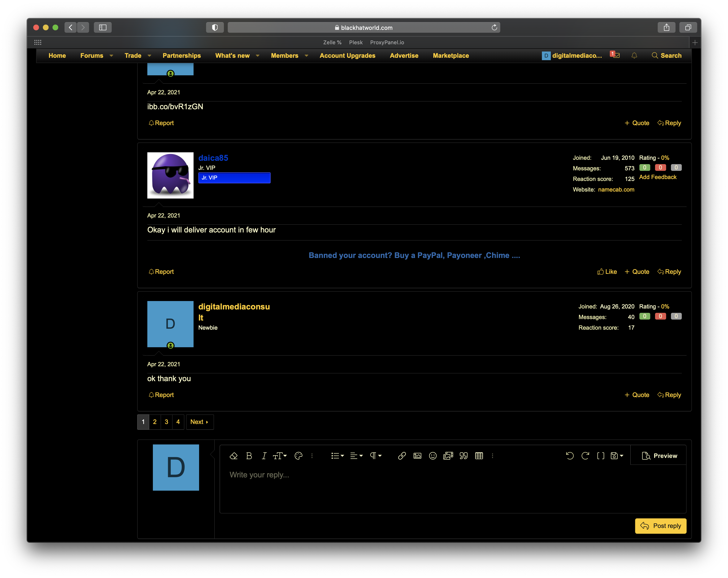Open the inbox with one unread message
This screenshot has width=728, height=578.
(615, 55)
